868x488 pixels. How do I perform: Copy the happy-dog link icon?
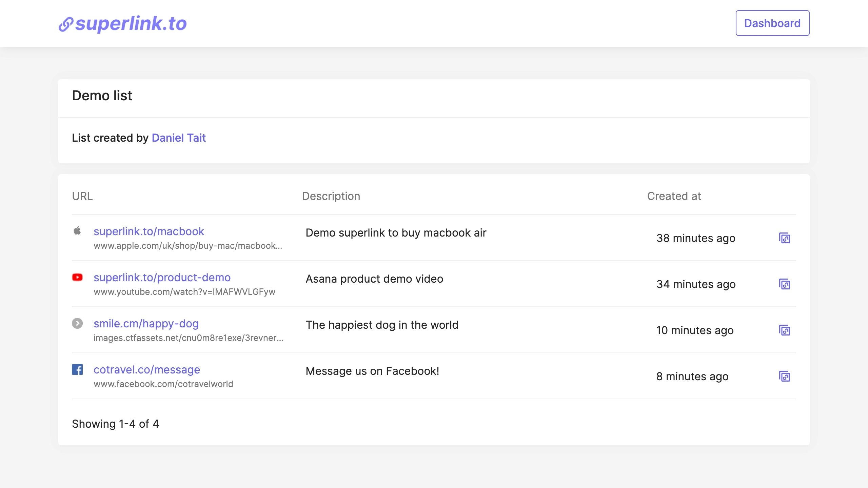[784, 330]
